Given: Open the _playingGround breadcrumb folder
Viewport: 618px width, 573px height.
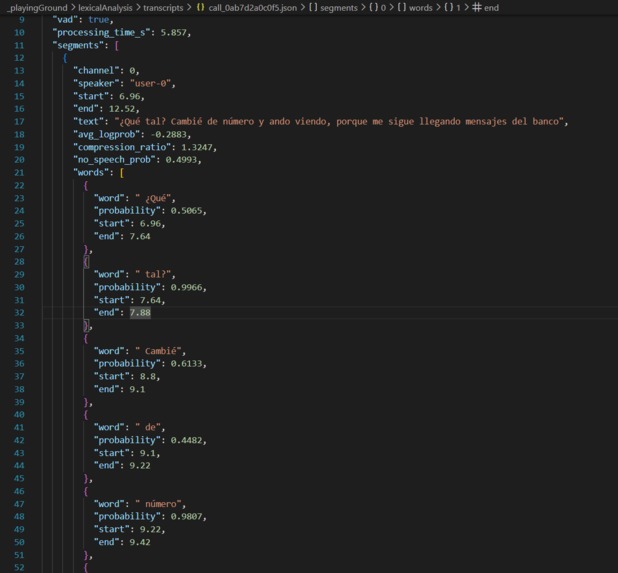Looking at the screenshot, I should click(37, 7).
